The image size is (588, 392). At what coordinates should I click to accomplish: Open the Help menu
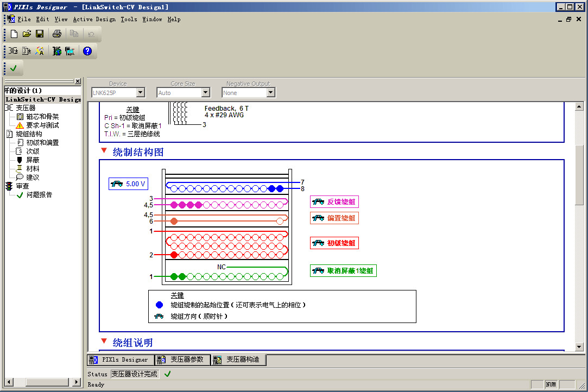[x=174, y=19]
